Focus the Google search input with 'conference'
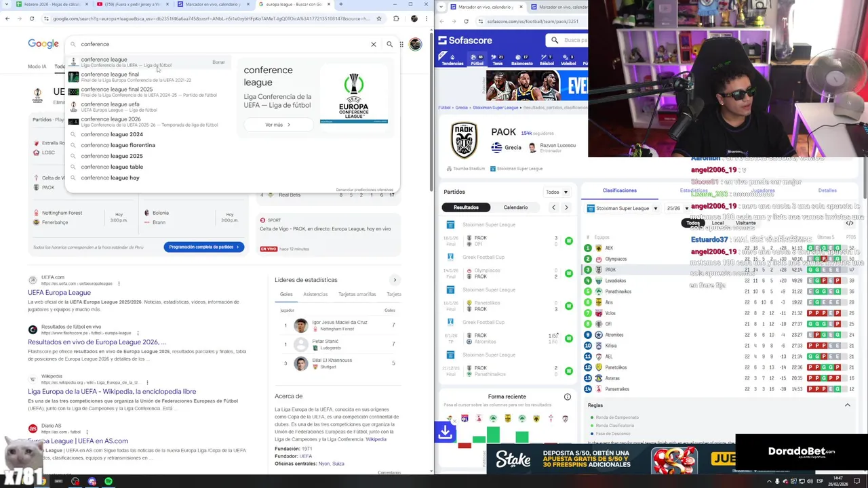 click(220, 44)
